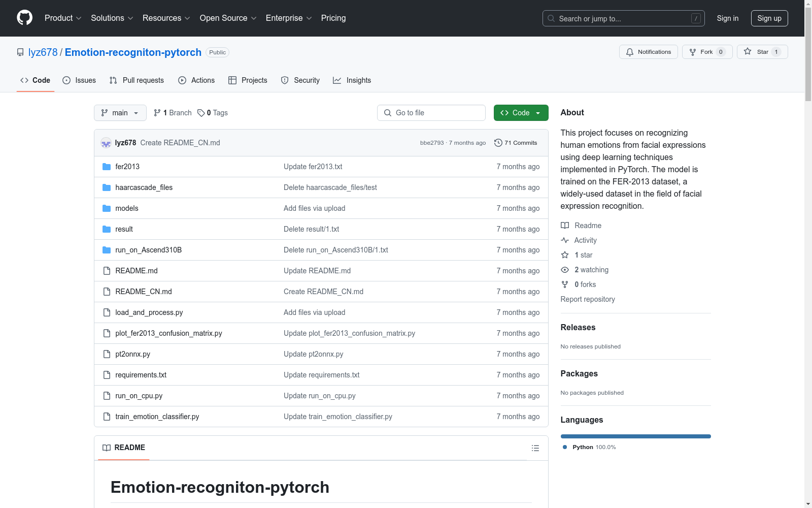The image size is (812, 508).
Task: Click the haarcascade_files folder icon
Action: point(107,187)
